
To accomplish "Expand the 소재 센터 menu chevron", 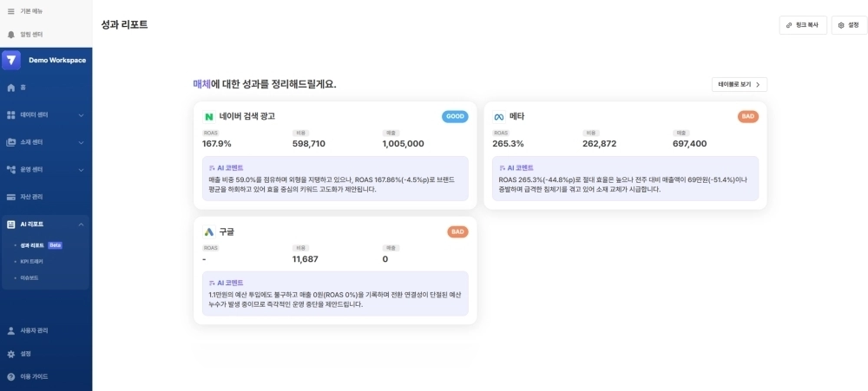I will click(81, 142).
